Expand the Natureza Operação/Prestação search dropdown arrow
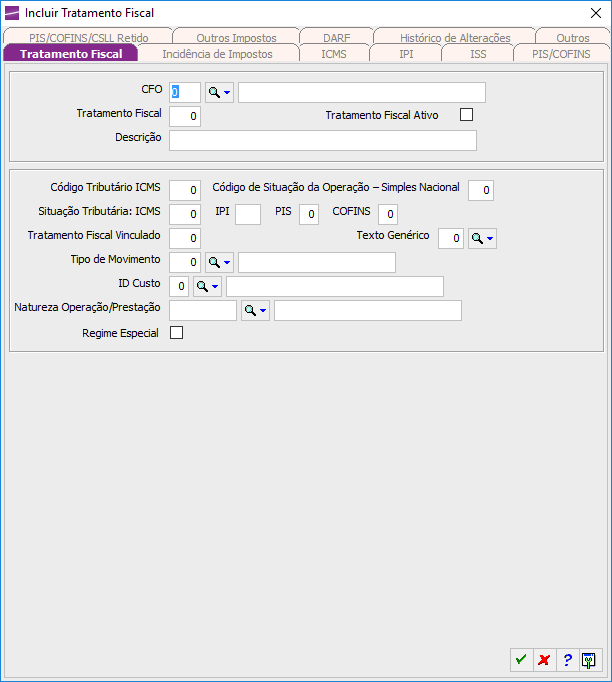612x682 pixels. tap(263, 311)
